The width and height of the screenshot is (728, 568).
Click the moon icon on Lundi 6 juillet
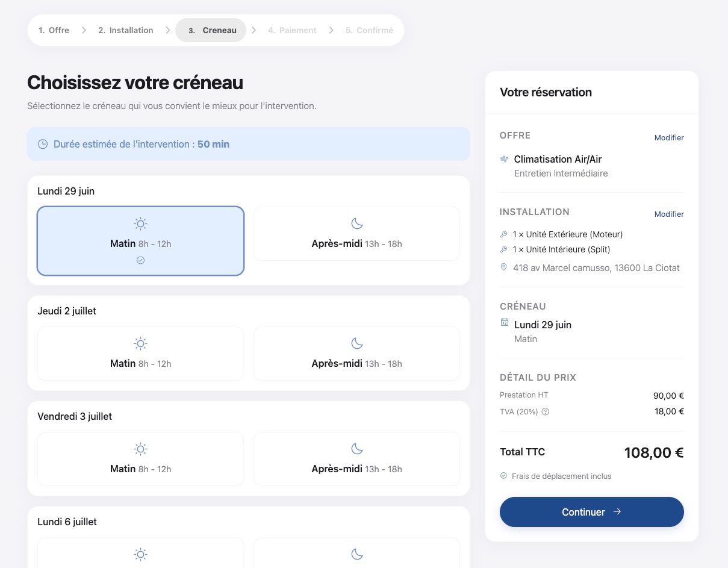coord(357,555)
